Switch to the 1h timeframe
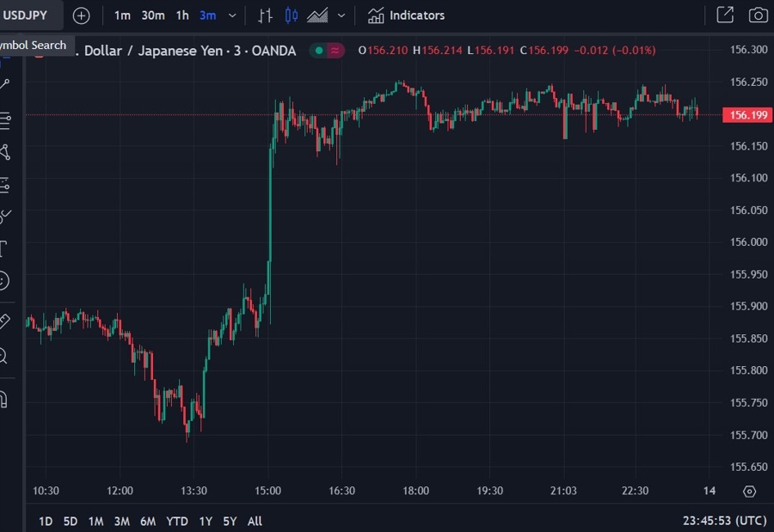 point(182,15)
